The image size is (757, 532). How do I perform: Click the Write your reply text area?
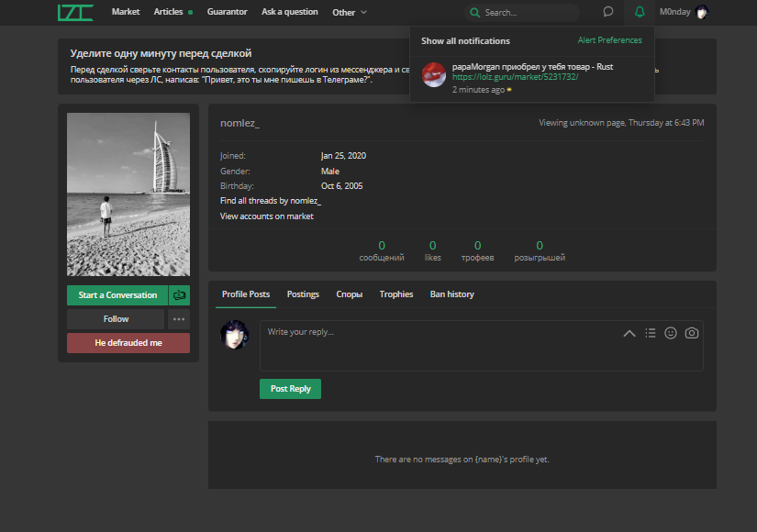click(x=482, y=346)
